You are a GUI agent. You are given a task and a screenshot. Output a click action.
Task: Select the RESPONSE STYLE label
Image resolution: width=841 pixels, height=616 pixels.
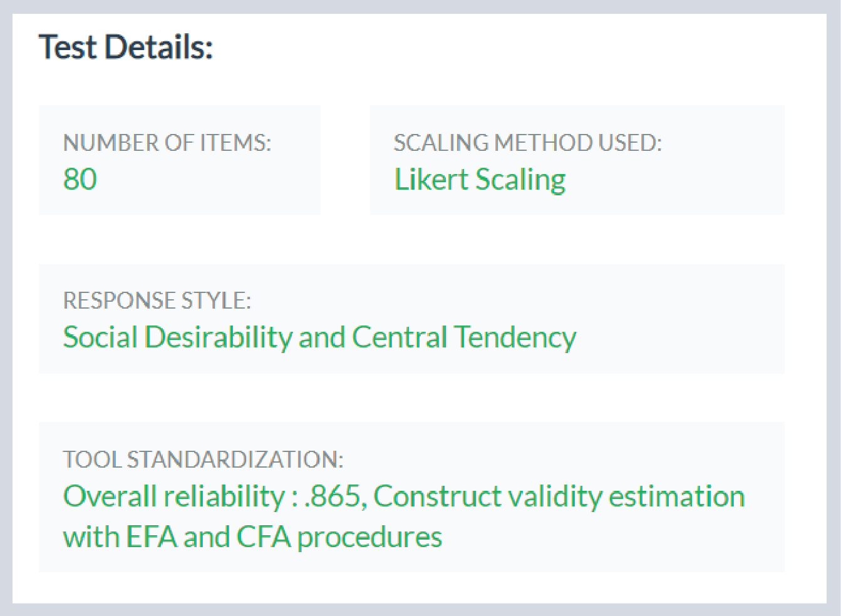pyautogui.click(x=157, y=301)
